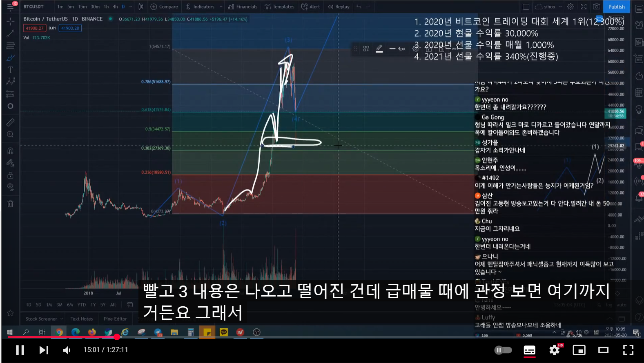The image size is (644, 363).
Task: Open the candlestick chart style selector
Action: 141,7
